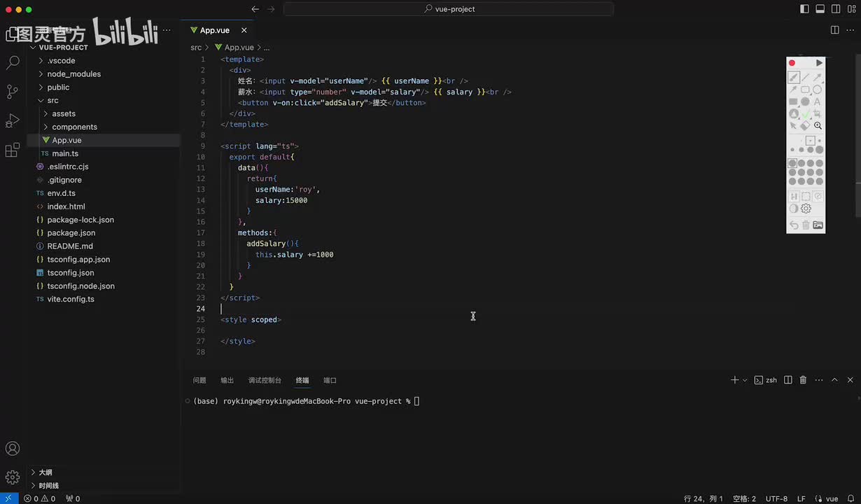Screen dimensions: 861x504
Task: Click the remote window status bar icon
Action: pos(8,498)
